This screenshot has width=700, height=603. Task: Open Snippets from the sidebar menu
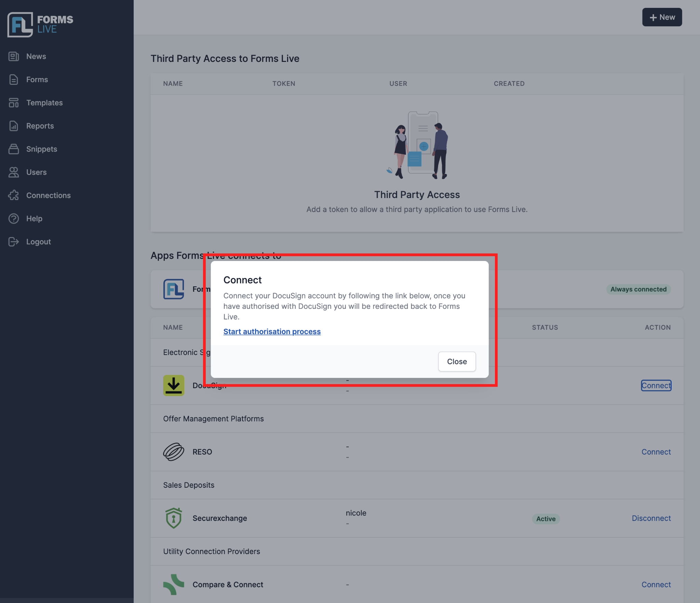42,149
